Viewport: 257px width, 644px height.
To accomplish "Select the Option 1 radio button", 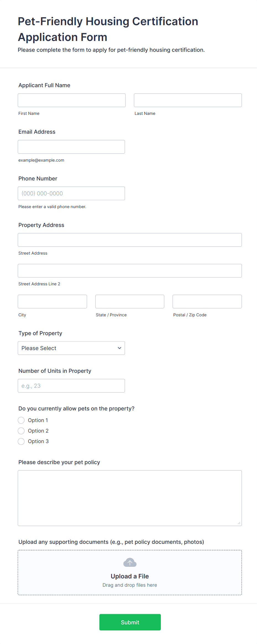I will pyautogui.click(x=21, y=420).
